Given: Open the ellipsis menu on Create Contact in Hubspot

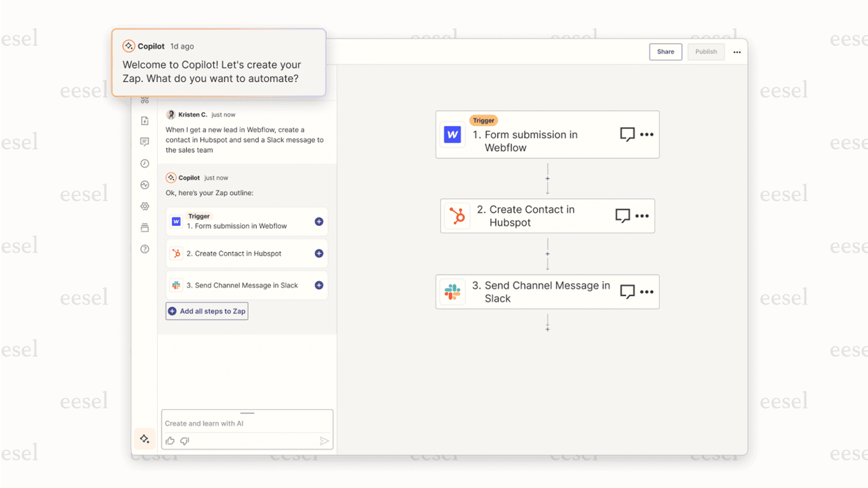Looking at the screenshot, I should tap(642, 216).
